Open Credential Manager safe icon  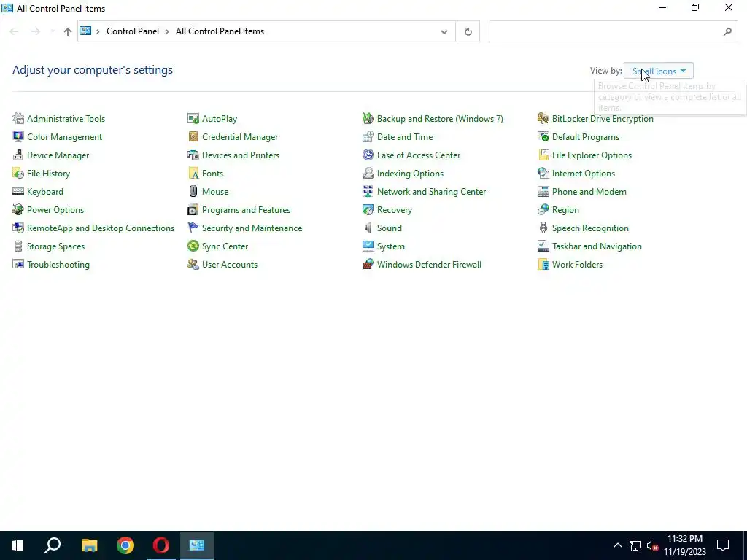[x=193, y=136]
